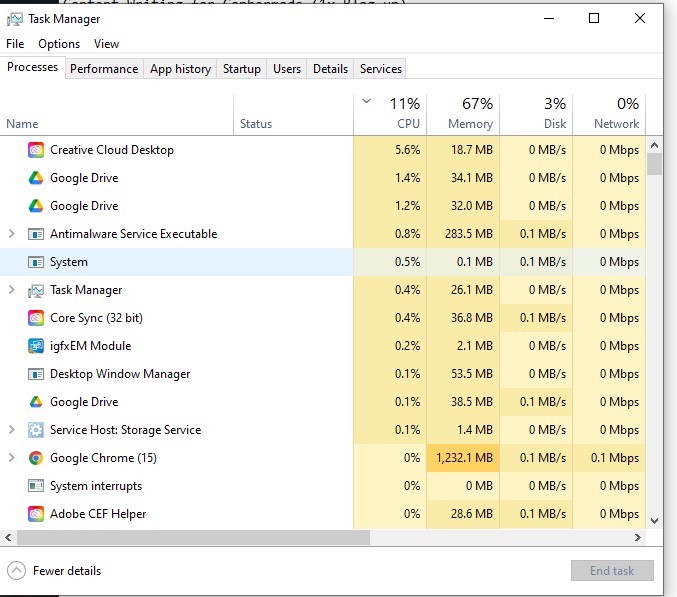This screenshot has width=677, height=597.
Task: Switch to the Details tab
Action: click(x=330, y=69)
